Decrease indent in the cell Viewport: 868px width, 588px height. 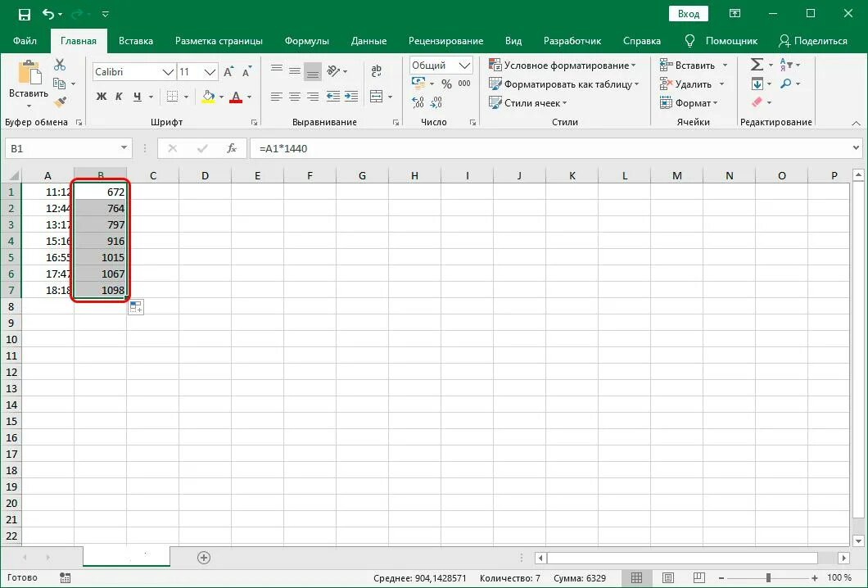(332, 97)
